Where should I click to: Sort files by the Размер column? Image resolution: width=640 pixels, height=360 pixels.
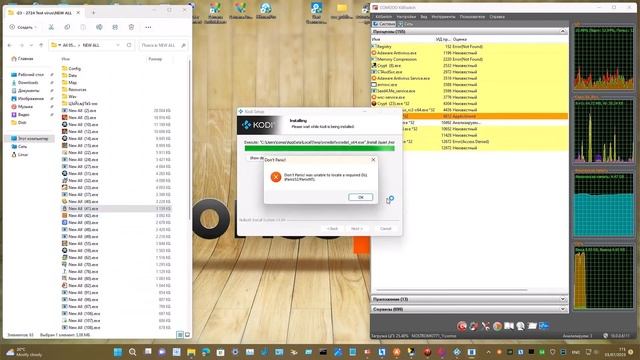point(155,59)
